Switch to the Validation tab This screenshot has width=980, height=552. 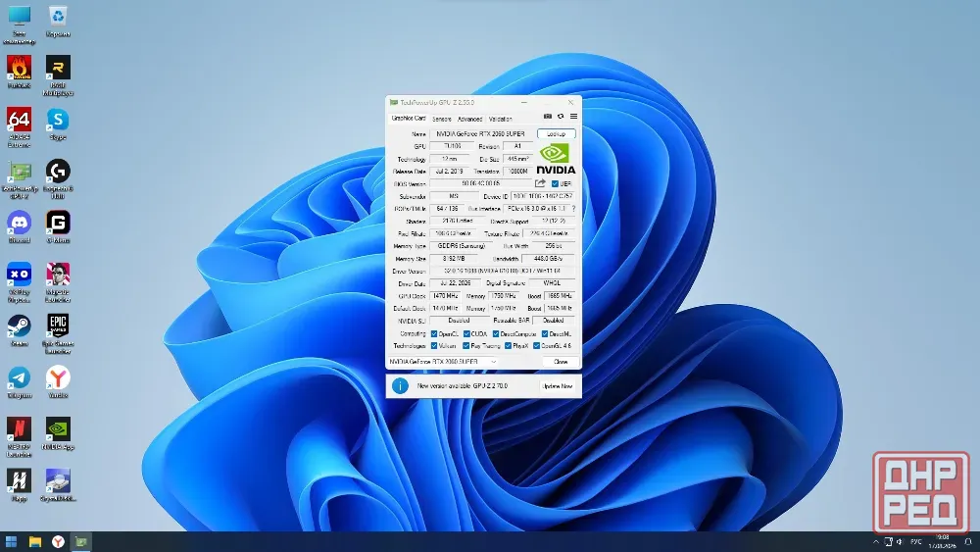(x=500, y=119)
